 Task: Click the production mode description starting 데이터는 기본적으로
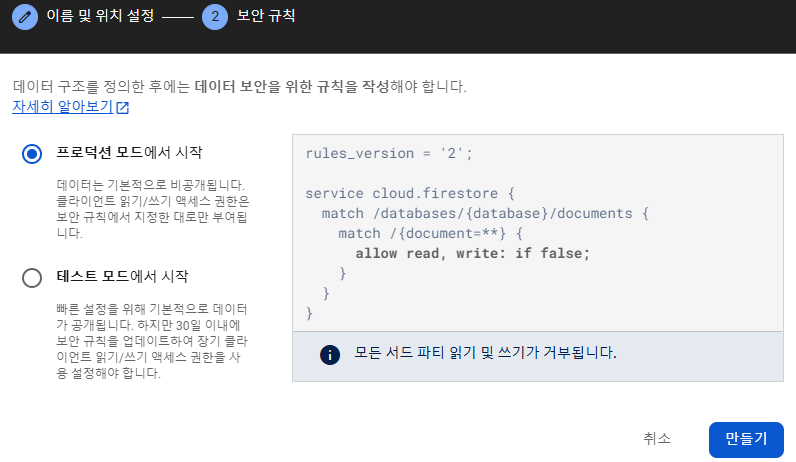pos(153,209)
